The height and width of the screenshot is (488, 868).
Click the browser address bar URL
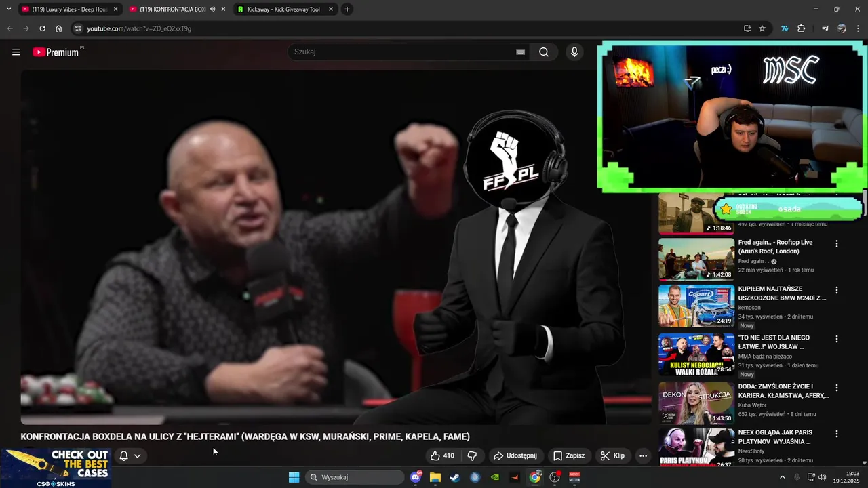pyautogui.click(x=139, y=28)
